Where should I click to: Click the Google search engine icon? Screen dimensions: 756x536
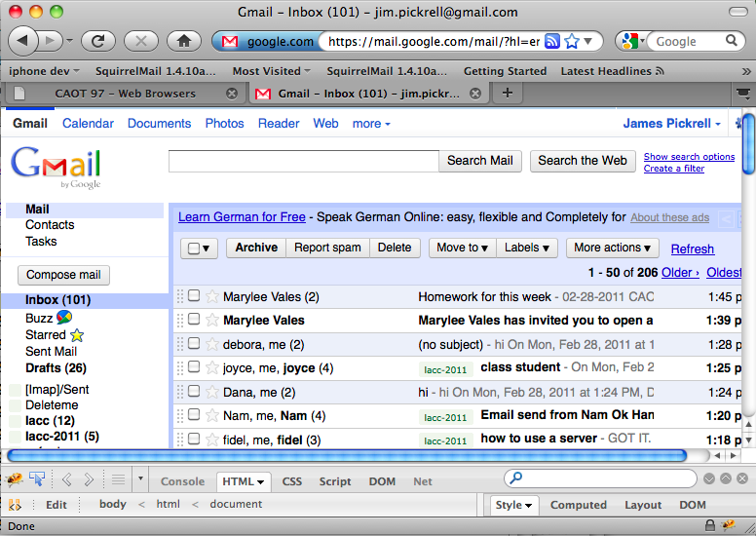click(630, 42)
